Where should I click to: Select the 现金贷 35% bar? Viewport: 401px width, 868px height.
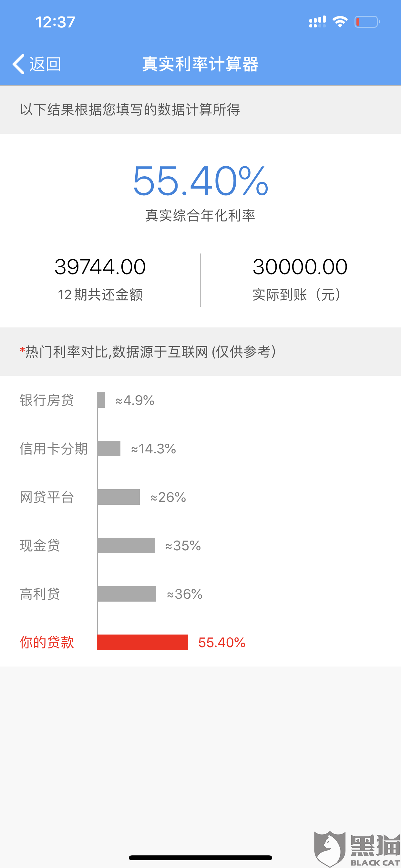pos(126,545)
